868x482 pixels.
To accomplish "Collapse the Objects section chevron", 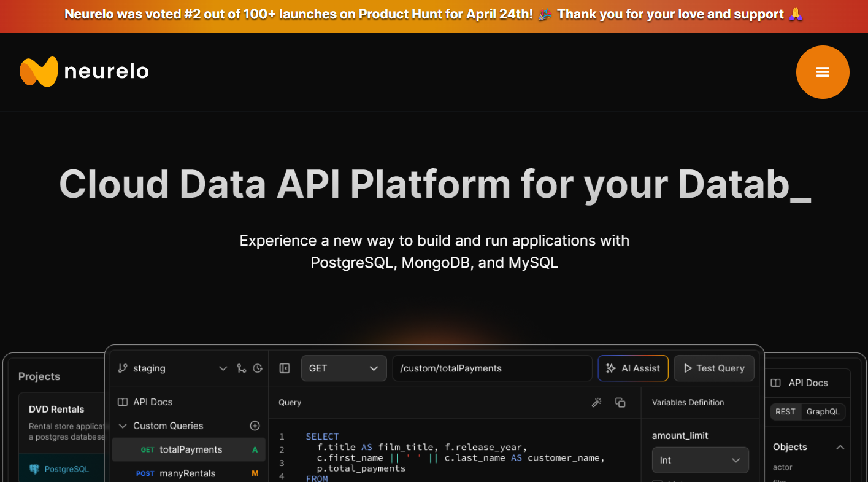I will tap(840, 447).
